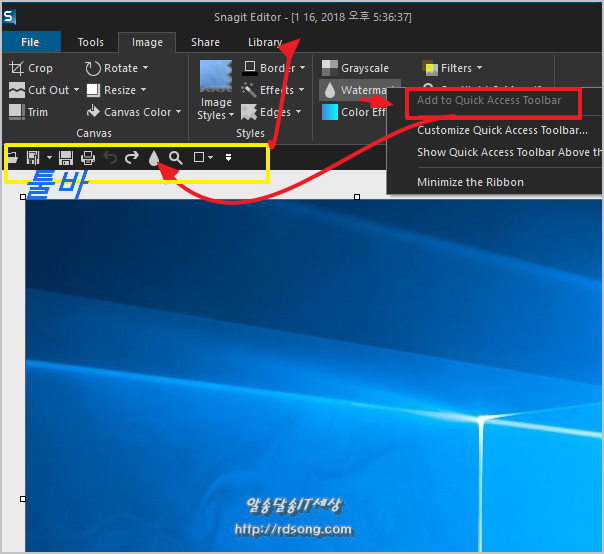Image resolution: width=604 pixels, height=554 pixels.
Task: Click the Border icon
Action: click(x=250, y=68)
